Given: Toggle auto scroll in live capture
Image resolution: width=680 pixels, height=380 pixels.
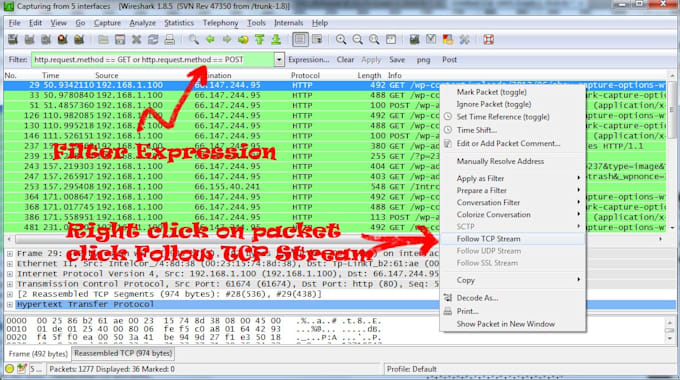Looking at the screenshot, I should [x=317, y=39].
